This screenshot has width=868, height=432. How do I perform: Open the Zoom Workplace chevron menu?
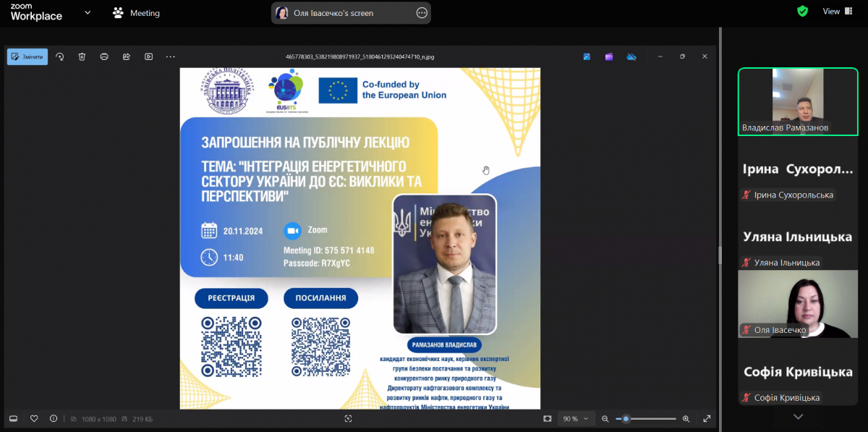point(88,12)
